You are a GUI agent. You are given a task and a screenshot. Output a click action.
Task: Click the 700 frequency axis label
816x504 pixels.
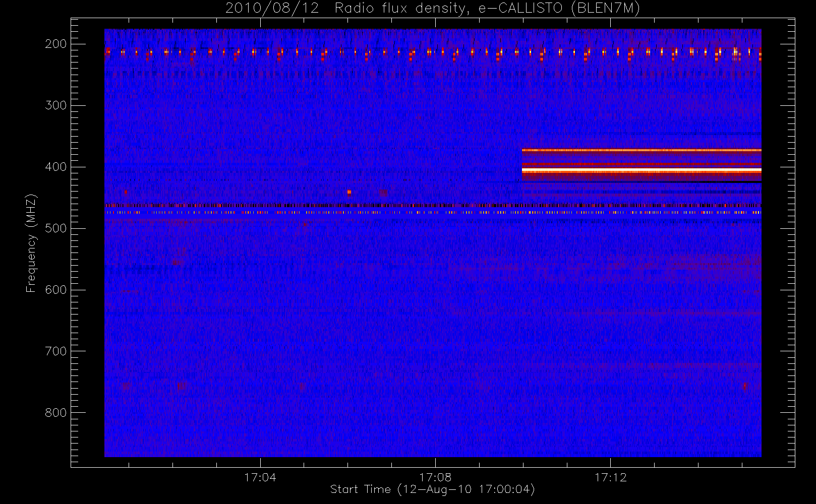click(56, 351)
